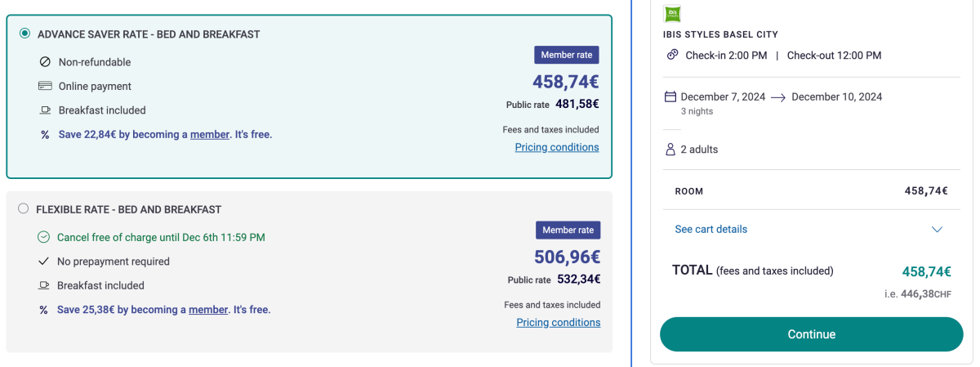Click the ibis Styles hotel logo
This screenshot has height=367, width=980.
[x=673, y=14]
